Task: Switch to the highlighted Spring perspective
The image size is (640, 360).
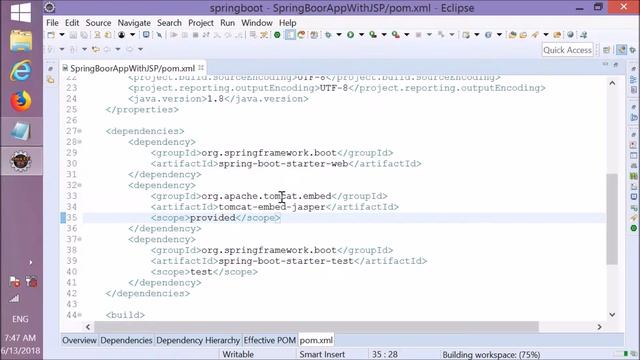Action: (621, 50)
